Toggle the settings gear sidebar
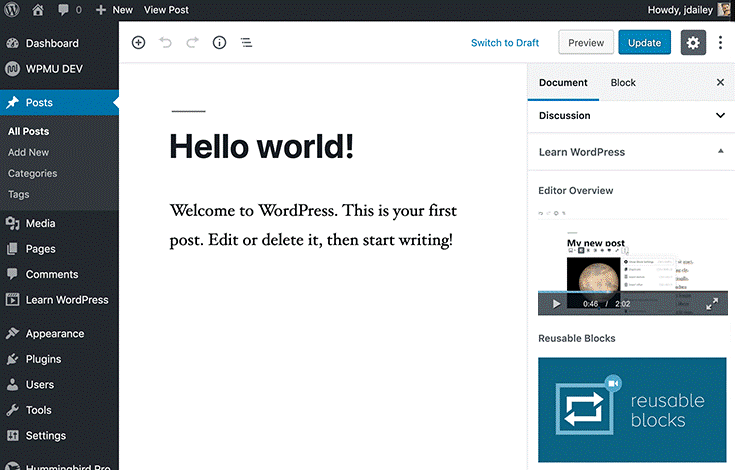 coord(693,43)
